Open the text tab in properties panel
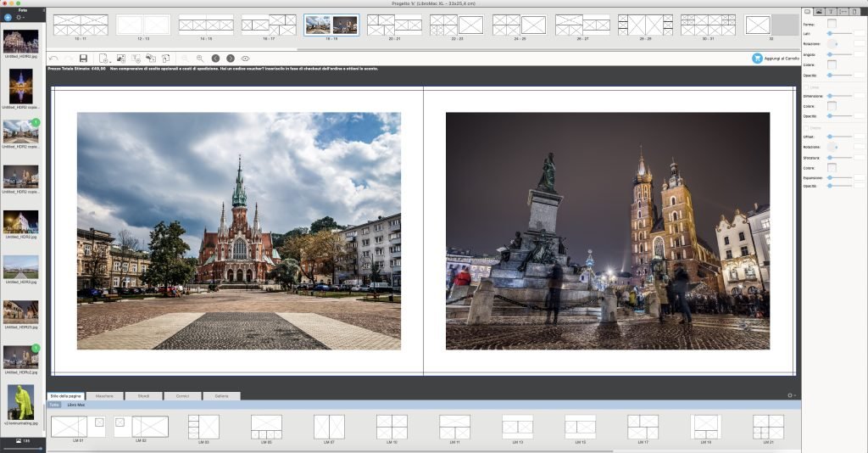This screenshot has width=868, height=453. (x=831, y=12)
